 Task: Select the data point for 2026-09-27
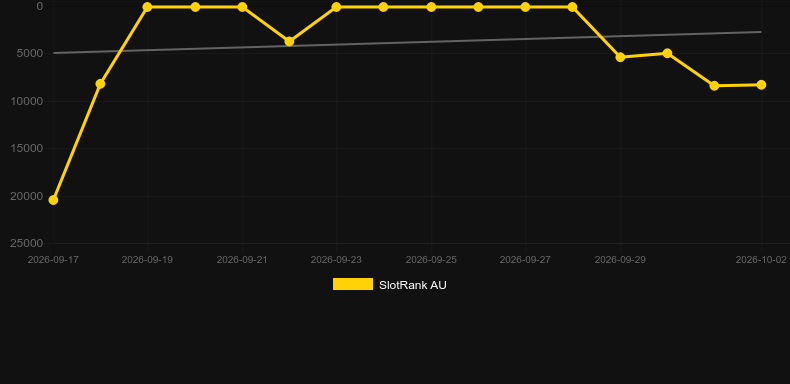(525, 7)
